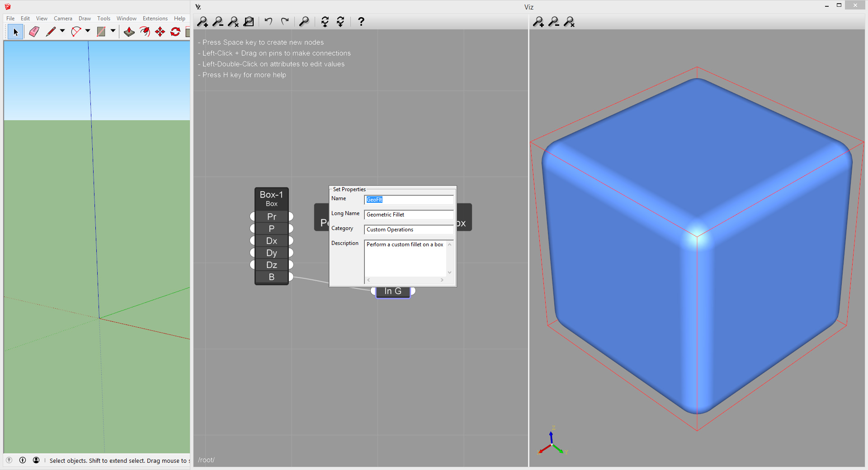868x470 pixels.
Task: Select the Eraser tool in SketchUp toolbar
Action: (x=34, y=32)
